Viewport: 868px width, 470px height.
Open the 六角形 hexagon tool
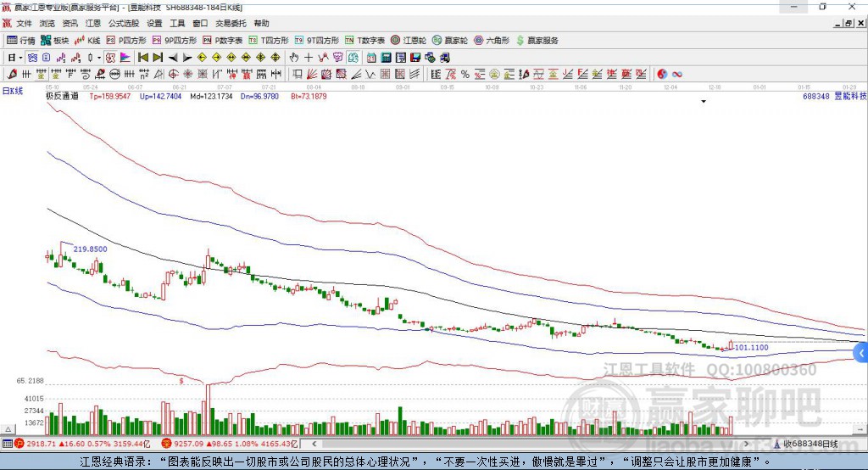pyautogui.click(x=492, y=41)
